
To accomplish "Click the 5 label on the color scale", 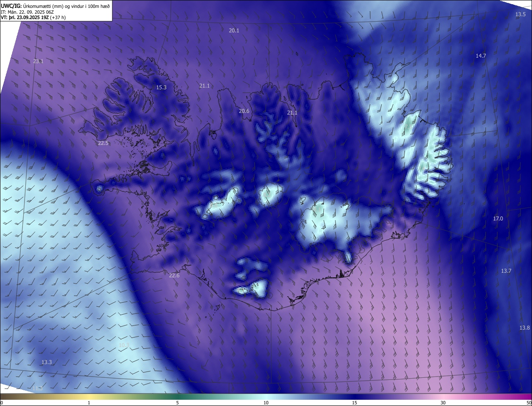I will click(177, 403).
